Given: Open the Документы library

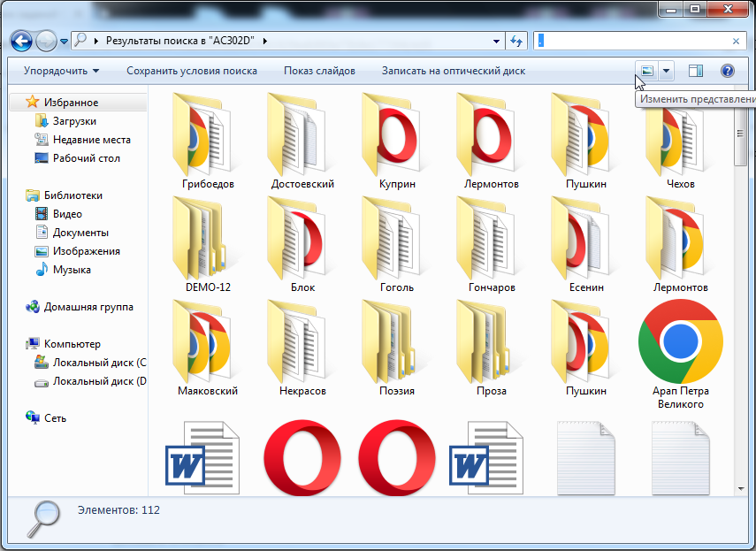Looking at the screenshot, I should [80, 233].
